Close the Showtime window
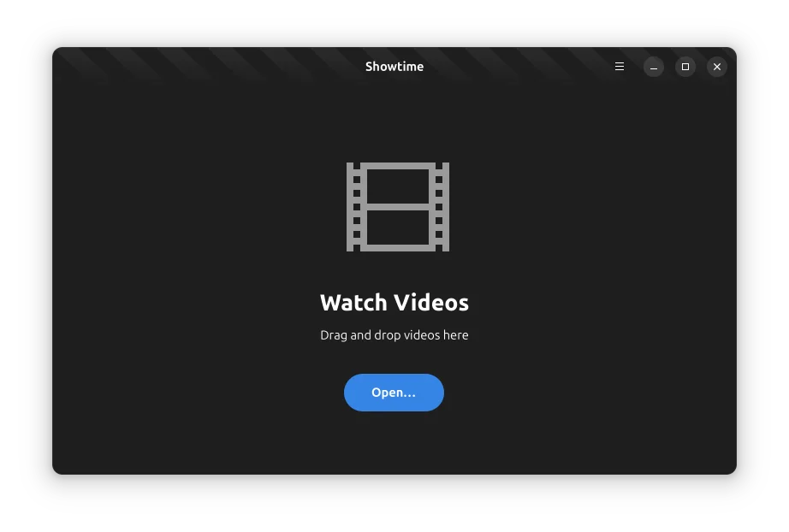789x532 pixels. click(x=717, y=67)
